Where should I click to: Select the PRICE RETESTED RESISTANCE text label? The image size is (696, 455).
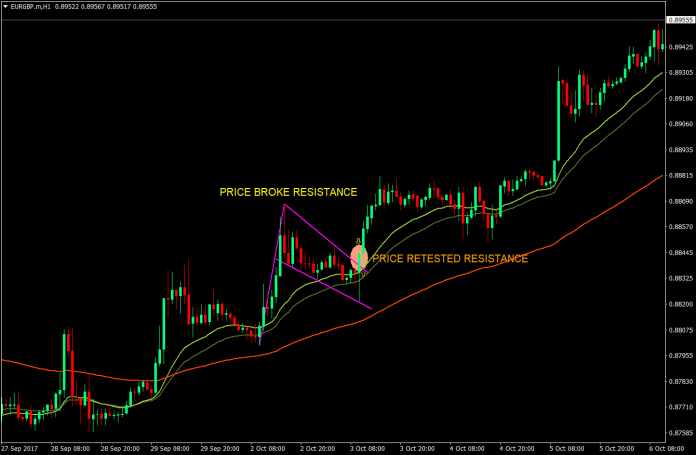point(449,259)
